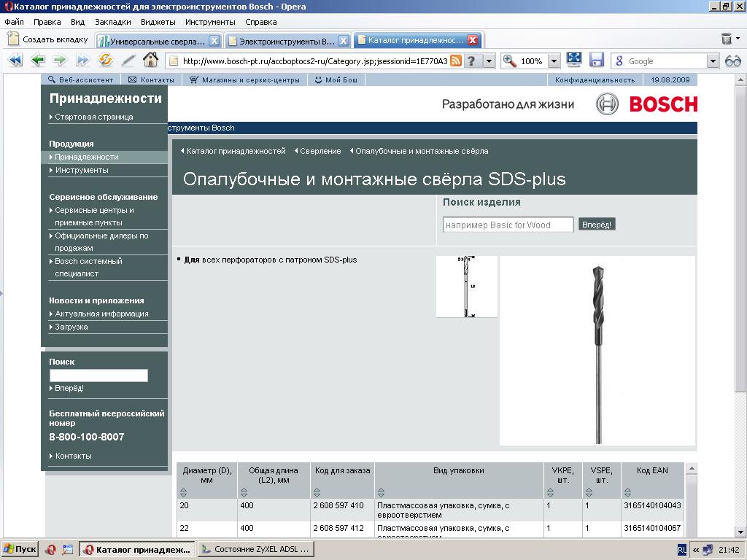Click Каталог принадлежностей breadcrumb
Screen dimensions: 747x560
[x=236, y=151]
